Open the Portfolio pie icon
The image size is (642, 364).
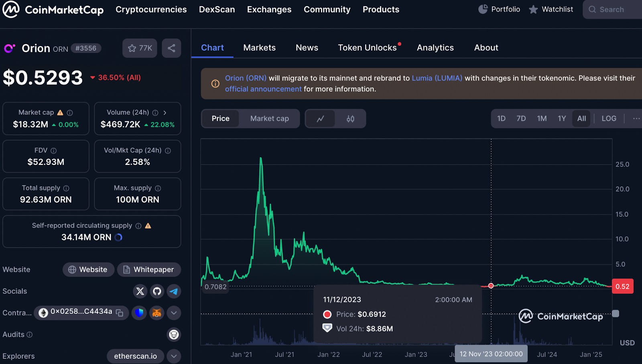(483, 9)
